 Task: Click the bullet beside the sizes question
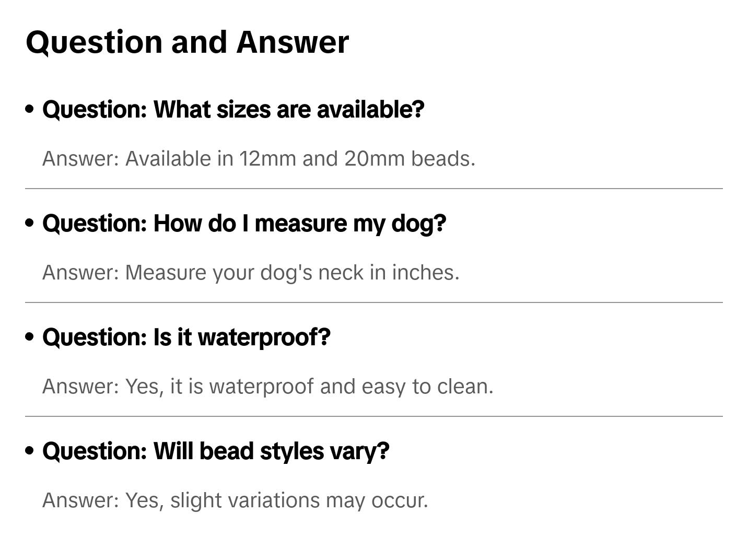[30, 109]
